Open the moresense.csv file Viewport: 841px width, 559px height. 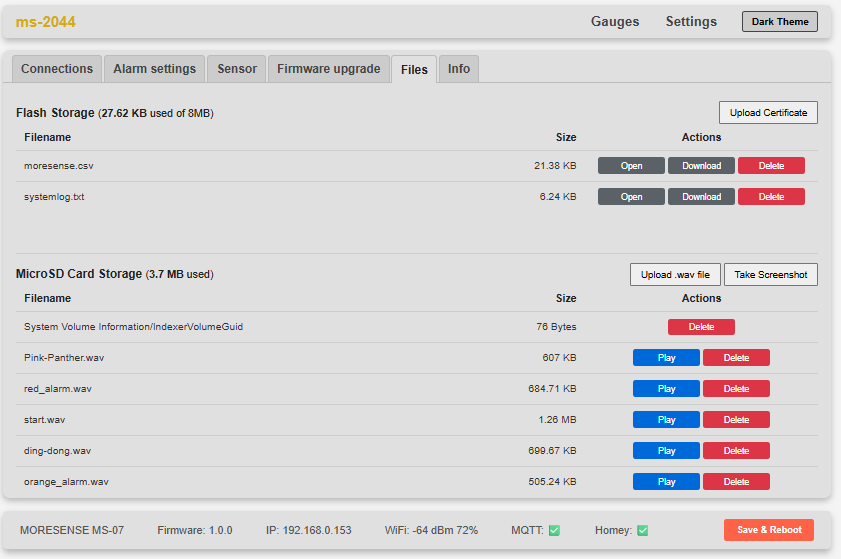pyautogui.click(x=631, y=166)
